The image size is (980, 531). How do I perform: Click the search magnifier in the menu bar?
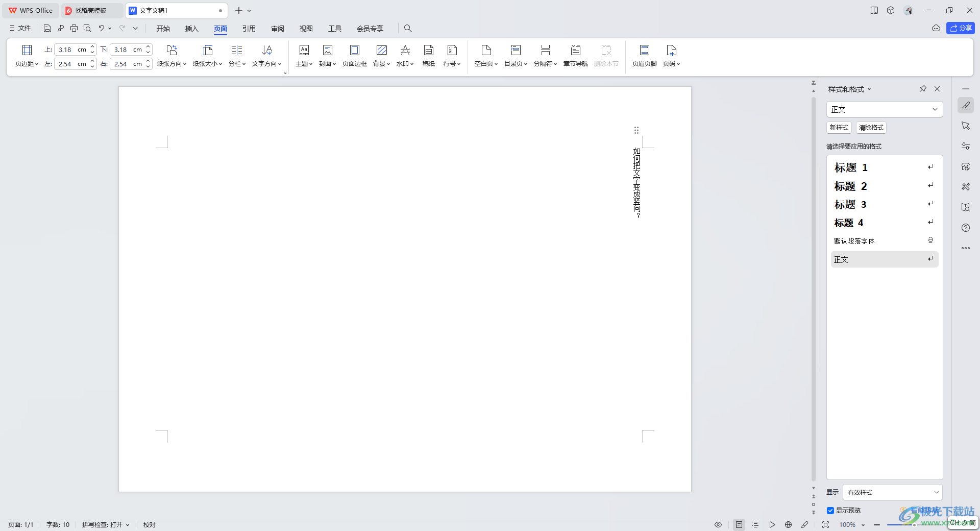tap(408, 28)
